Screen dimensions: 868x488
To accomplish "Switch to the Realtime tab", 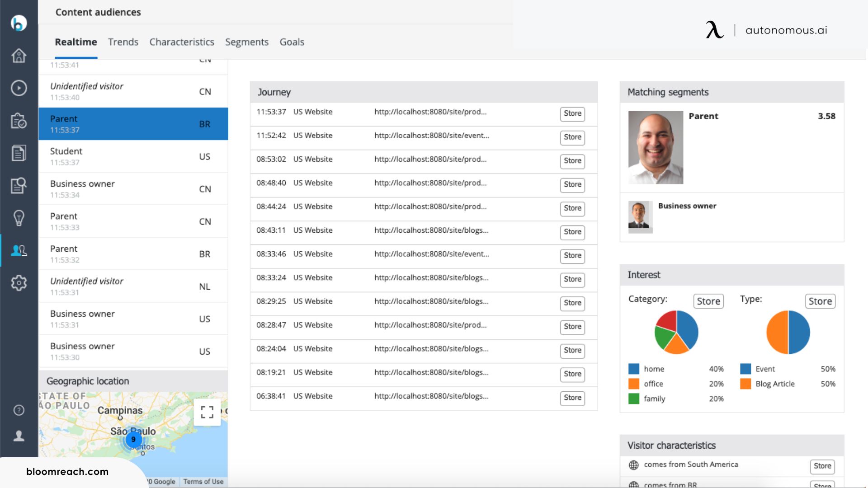I will tap(76, 42).
